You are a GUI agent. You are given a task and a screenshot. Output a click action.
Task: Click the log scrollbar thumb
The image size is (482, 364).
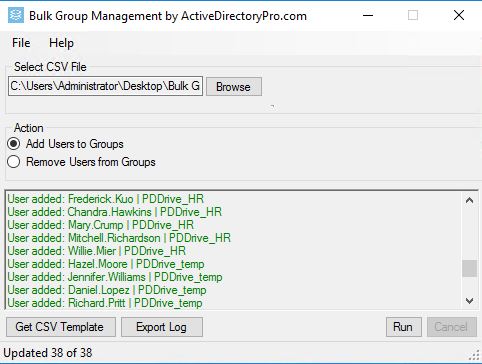click(470, 268)
